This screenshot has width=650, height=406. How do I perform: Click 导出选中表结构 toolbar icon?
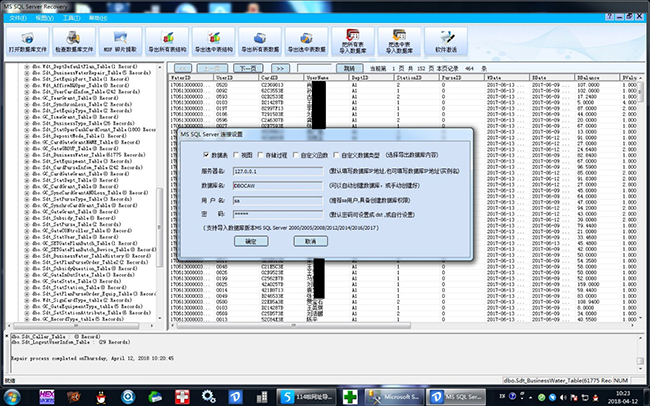(x=213, y=41)
